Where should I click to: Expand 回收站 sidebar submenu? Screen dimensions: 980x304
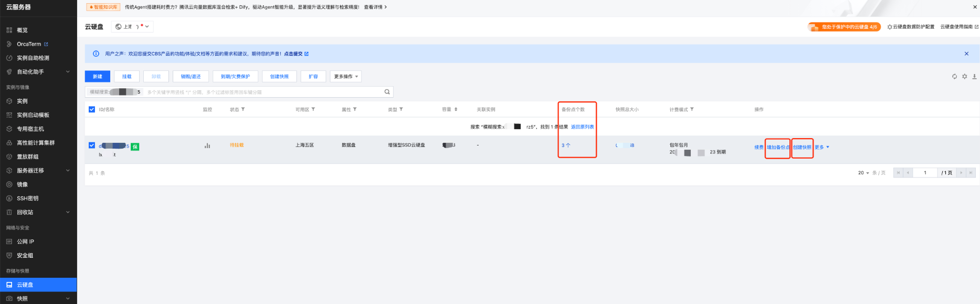point(68,212)
